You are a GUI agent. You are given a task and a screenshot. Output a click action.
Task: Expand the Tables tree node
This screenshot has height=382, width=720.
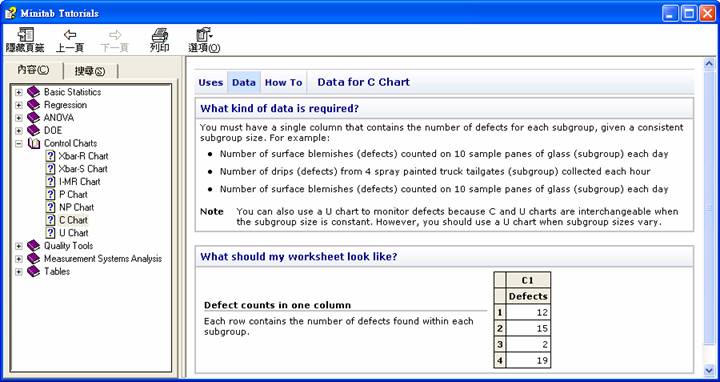click(18, 272)
